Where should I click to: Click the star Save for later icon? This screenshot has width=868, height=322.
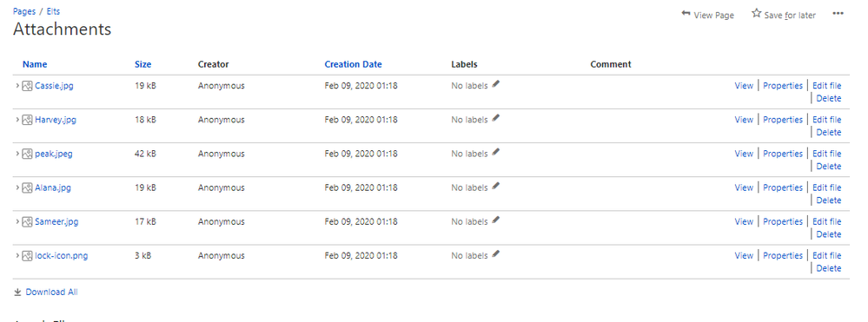[x=756, y=13]
